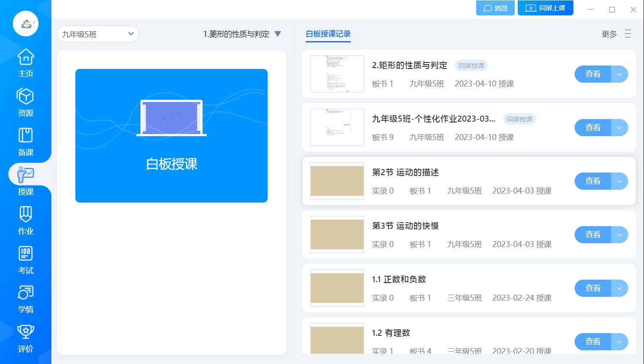Click the 消息 messages button
This screenshot has width=644, height=364.
coord(495,8)
